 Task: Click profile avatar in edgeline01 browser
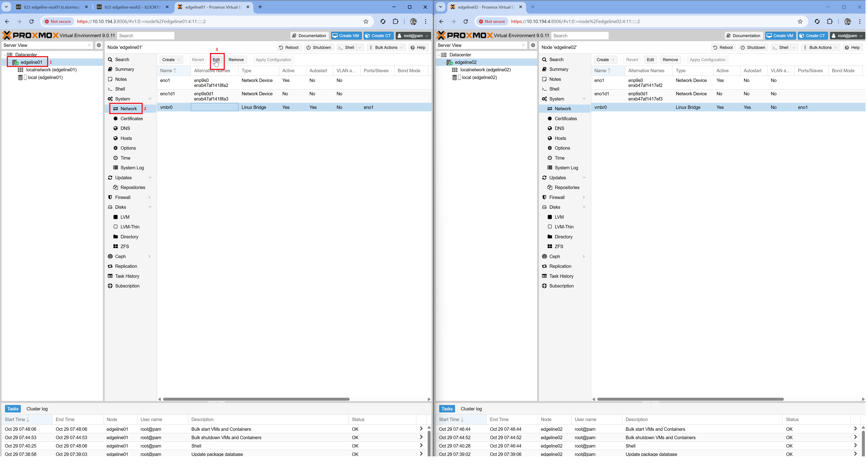pyautogui.click(x=413, y=22)
